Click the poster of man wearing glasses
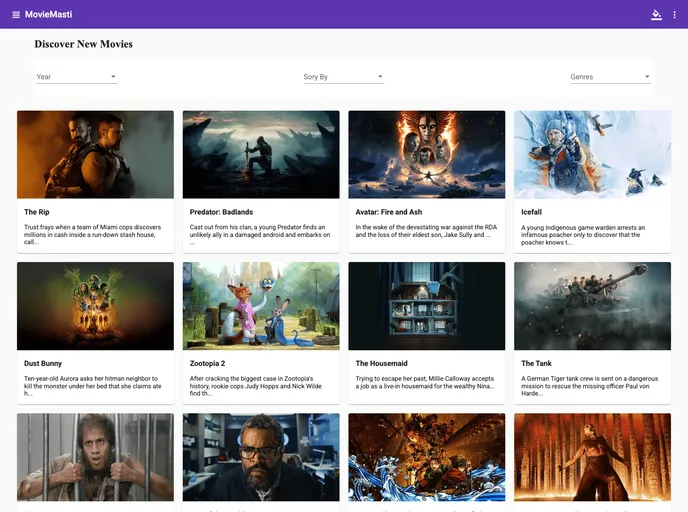 (261, 457)
